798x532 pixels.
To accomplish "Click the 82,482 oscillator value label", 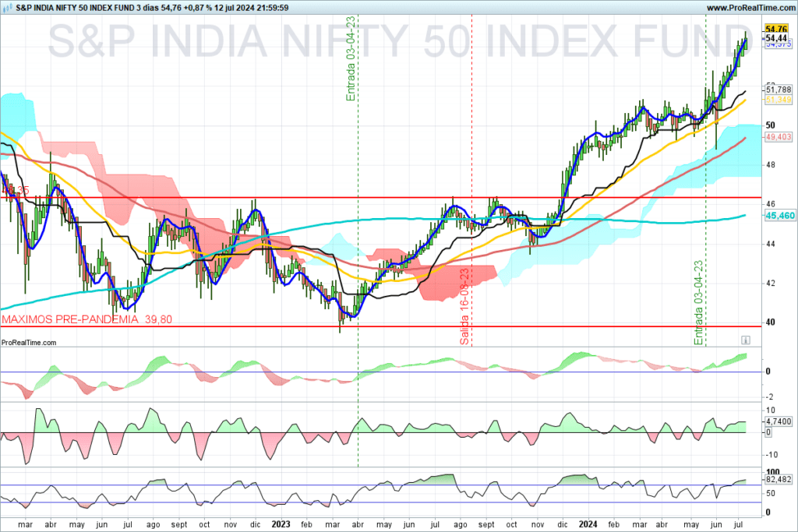I will pyautogui.click(x=779, y=479).
